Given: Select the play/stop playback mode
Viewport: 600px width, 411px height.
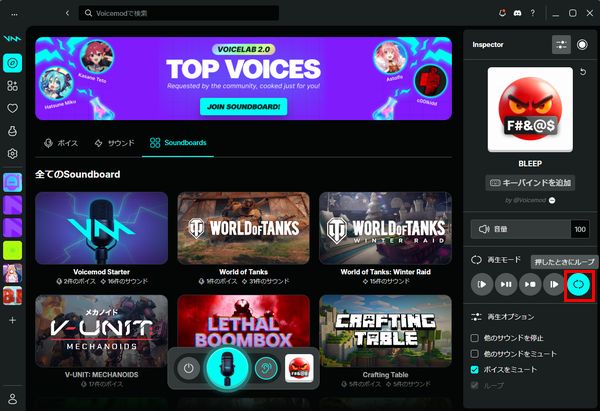Looking at the screenshot, I should point(530,284).
